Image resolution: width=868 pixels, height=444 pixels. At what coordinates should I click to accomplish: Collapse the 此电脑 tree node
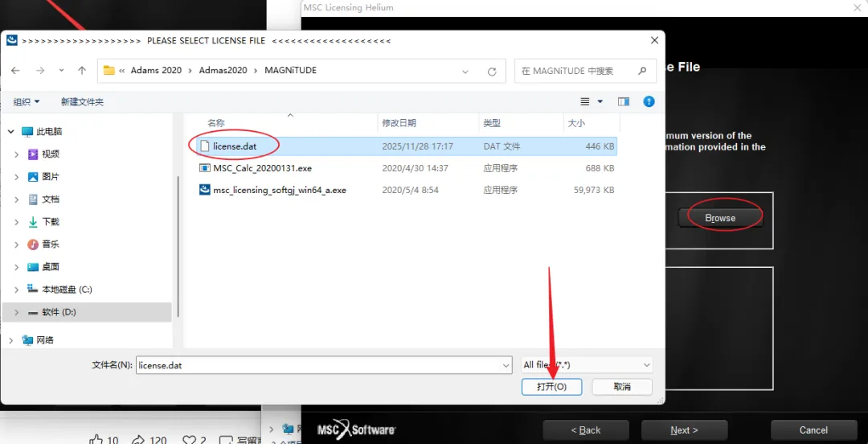click(x=11, y=131)
